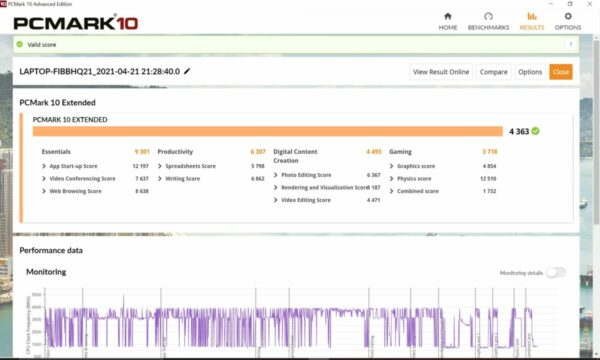The width and height of the screenshot is (600, 360).
Task: Edit result name with pencil icon
Action: [187, 71]
